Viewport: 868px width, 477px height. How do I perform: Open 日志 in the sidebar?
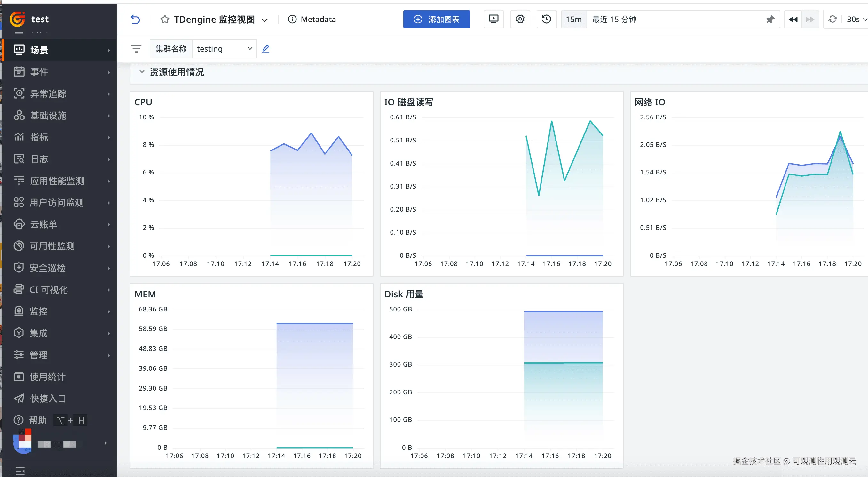(x=59, y=159)
